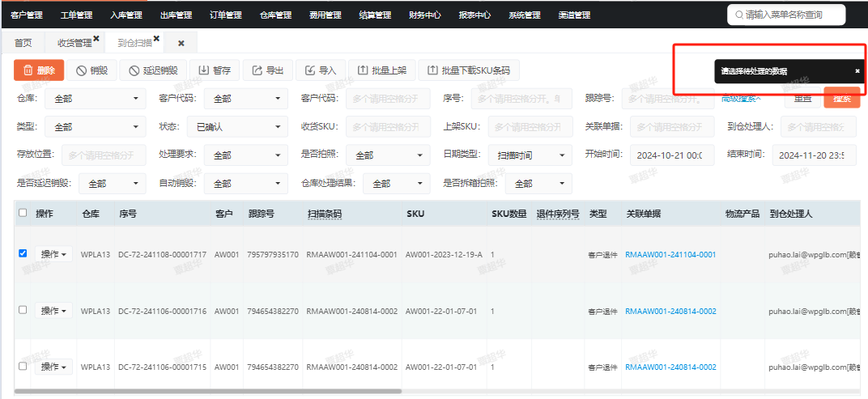868x399 pixels.
Task: Click the search magnifier icon in menu search
Action: pyautogui.click(x=739, y=15)
